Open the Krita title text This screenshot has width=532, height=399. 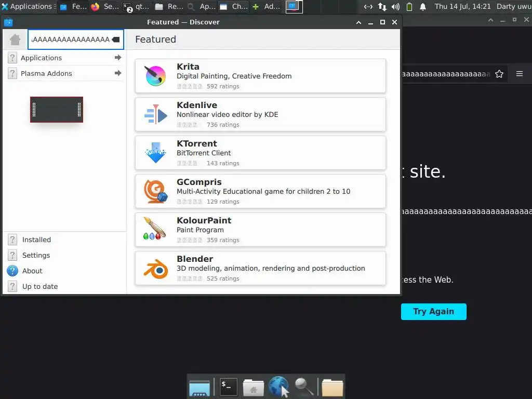click(x=188, y=66)
